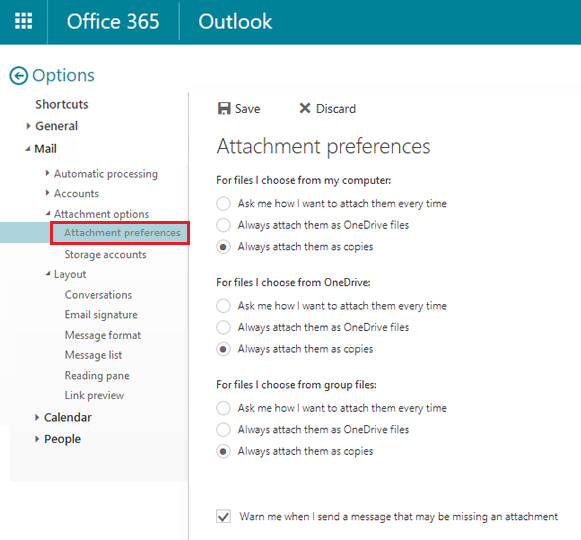581x540 pixels.
Task: Collapse the Layout tree arrow
Action: tap(48, 274)
